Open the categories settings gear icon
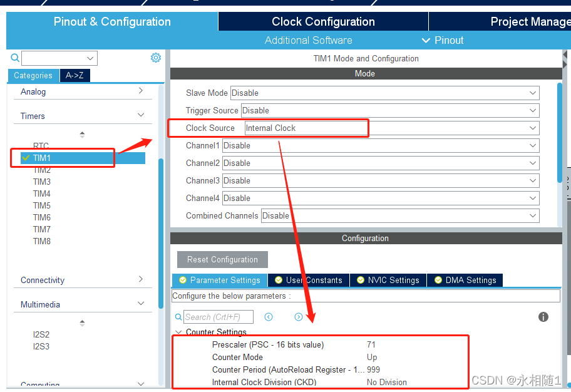The image size is (571, 392). coord(156,58)
